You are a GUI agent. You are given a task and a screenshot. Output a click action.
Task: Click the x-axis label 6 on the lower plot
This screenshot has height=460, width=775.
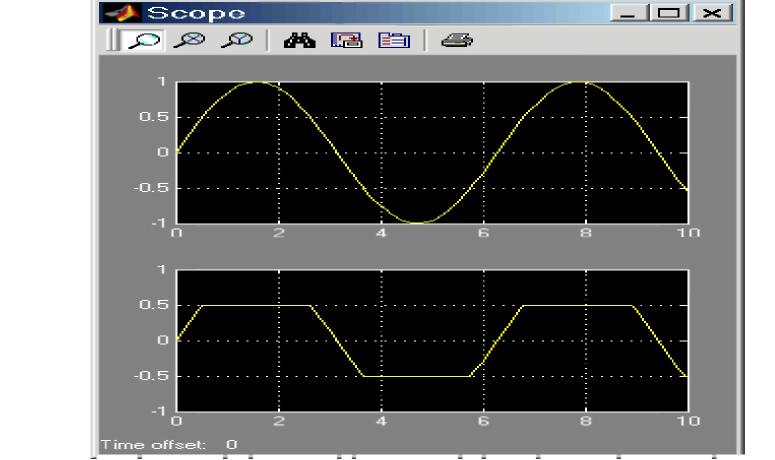pos(483,421)
